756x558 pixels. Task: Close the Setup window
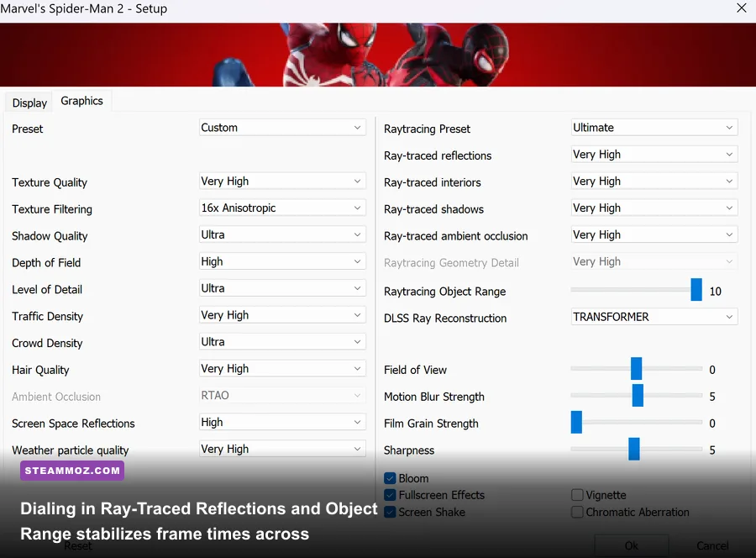742,8
